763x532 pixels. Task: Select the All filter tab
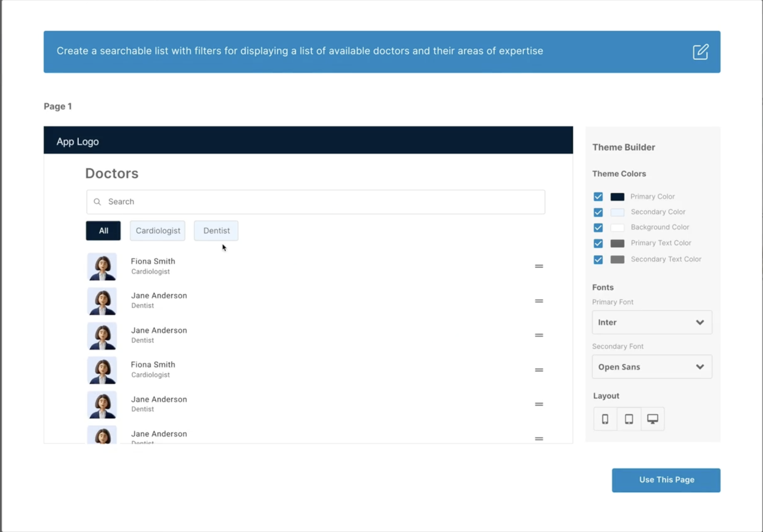click(x=103, y=231)
